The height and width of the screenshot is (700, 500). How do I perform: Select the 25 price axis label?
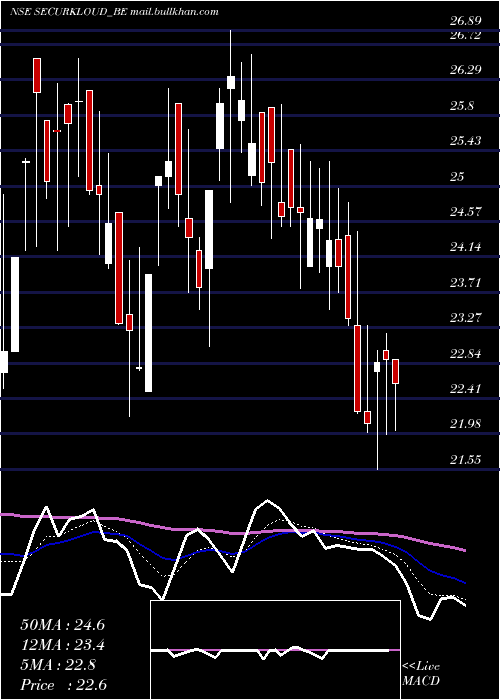click(457, 177)
